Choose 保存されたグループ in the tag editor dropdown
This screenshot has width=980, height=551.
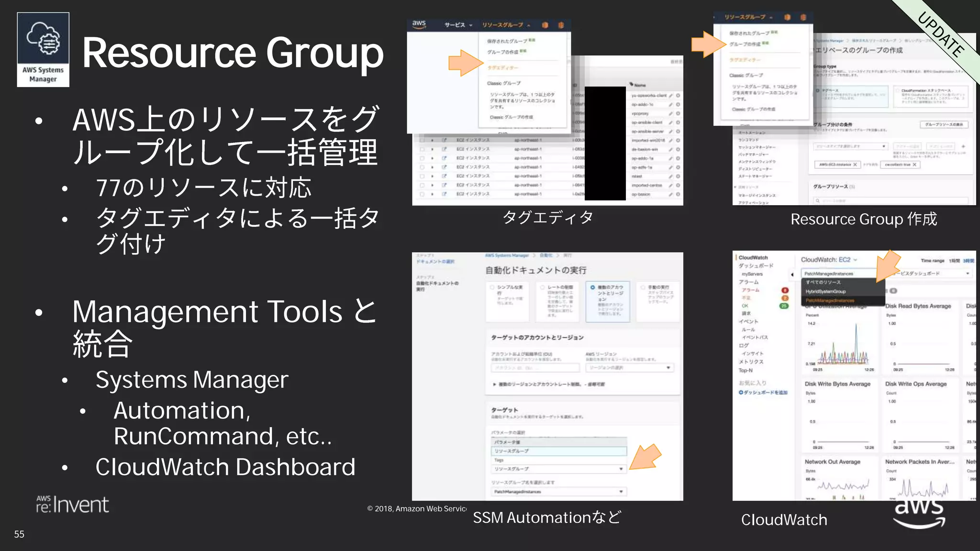coord(507,41)
